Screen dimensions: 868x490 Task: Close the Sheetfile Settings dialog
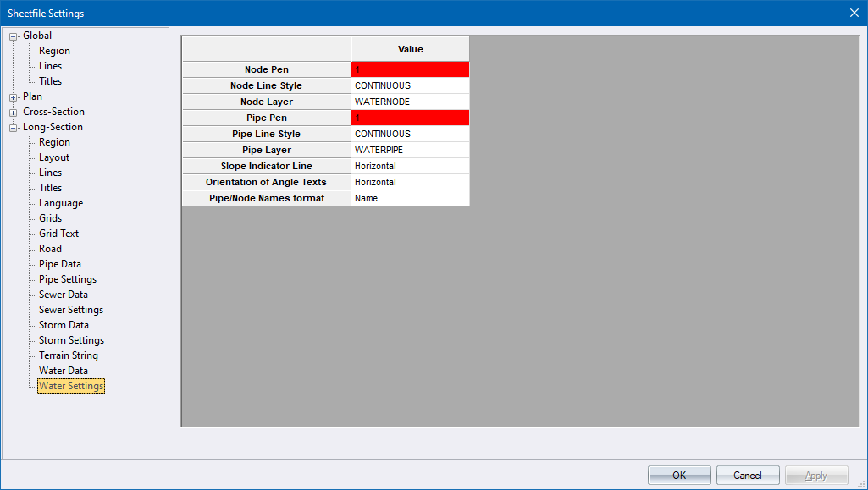(854, 13)
